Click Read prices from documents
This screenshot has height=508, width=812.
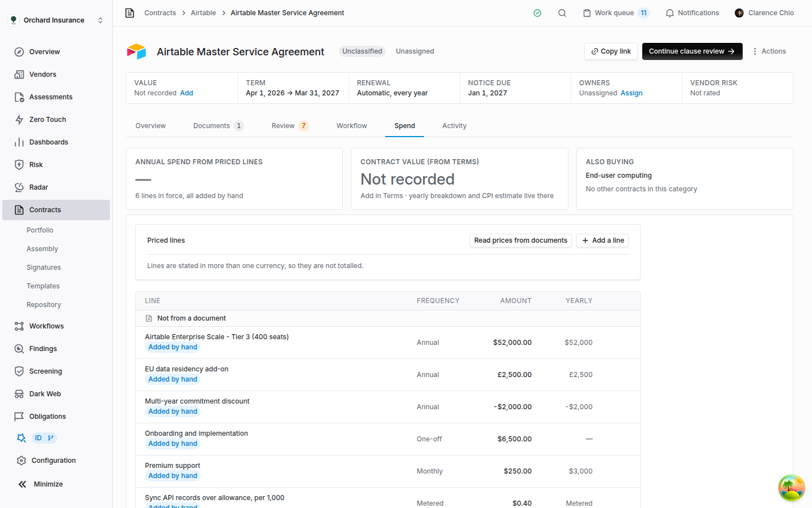pyautogui.click(x=520, y=240)
